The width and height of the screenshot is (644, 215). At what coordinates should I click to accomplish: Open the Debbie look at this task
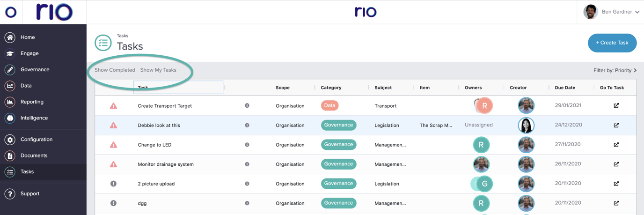(x=159, y=126)
